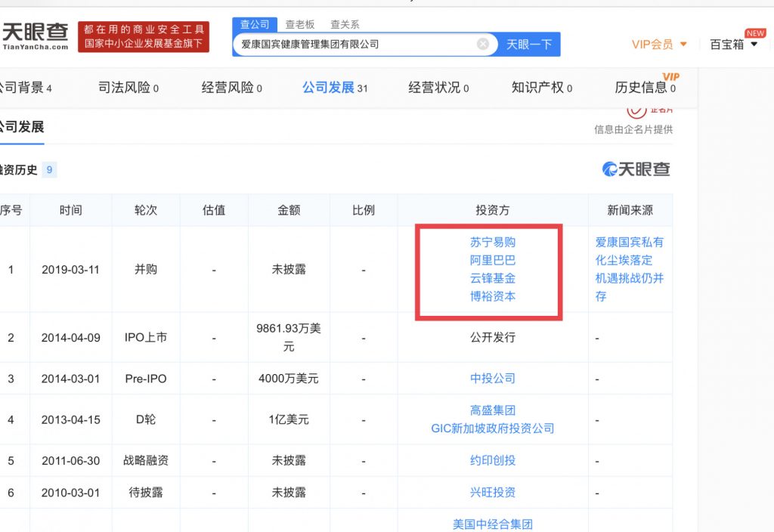
Task: Click the 中投公司 investor link
Action: coord(493,379)
